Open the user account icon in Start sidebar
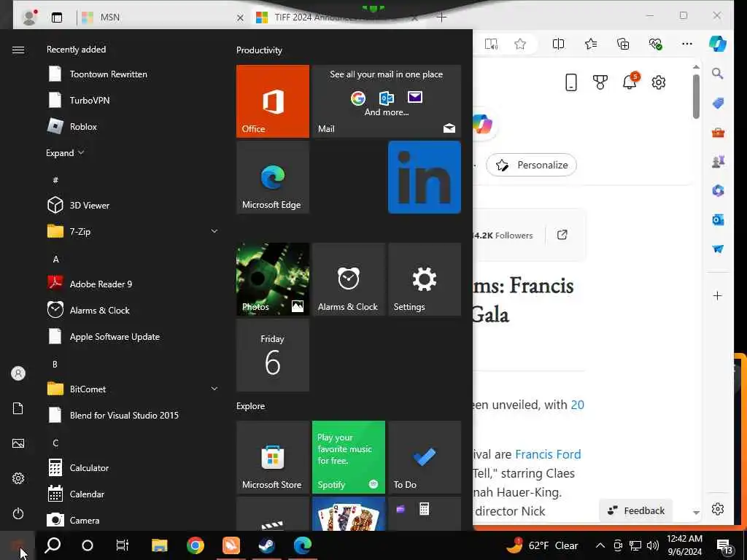Viewport: 747px width, 560px height. [x=18, y=373]
